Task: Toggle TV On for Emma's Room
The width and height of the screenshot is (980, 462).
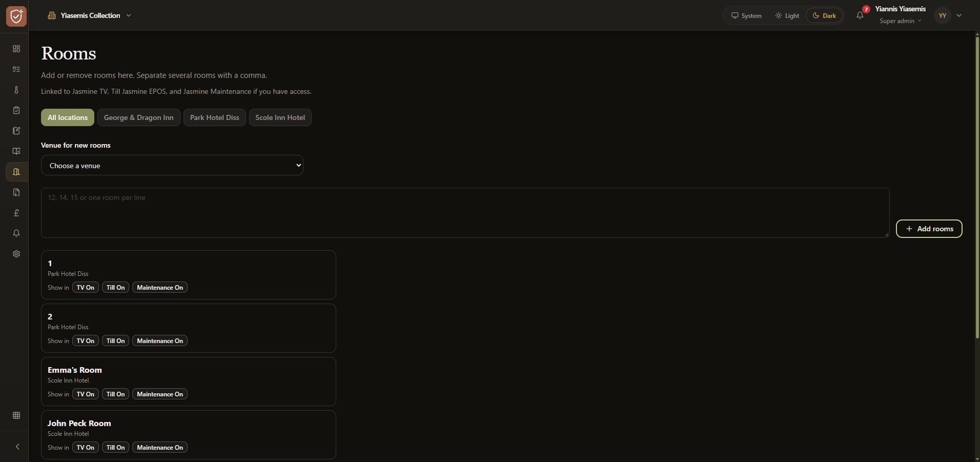Action: click(86, 394)
